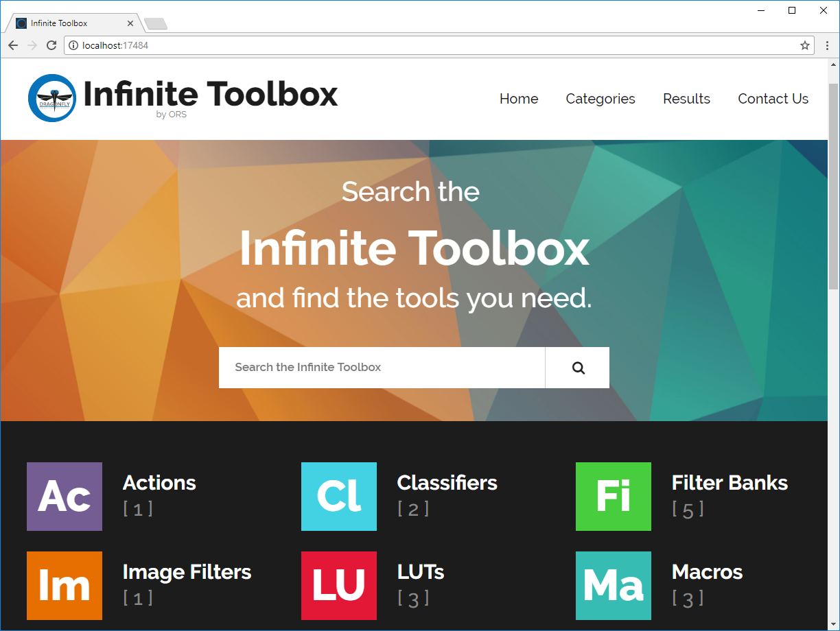Viewport: 840px width, 631px height.
Task: Click the browser address bar showing localhost:17484
Action: [x=439, y=45]
